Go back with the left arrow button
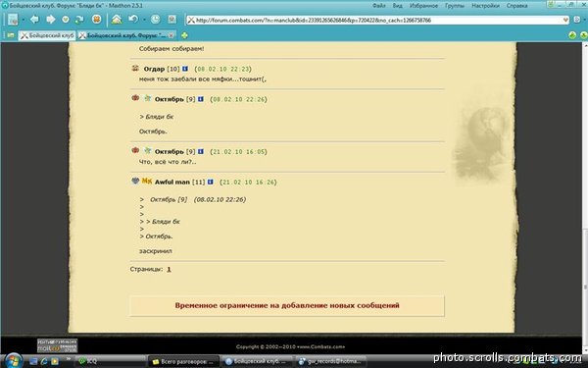588x368 pixels. 34,20
